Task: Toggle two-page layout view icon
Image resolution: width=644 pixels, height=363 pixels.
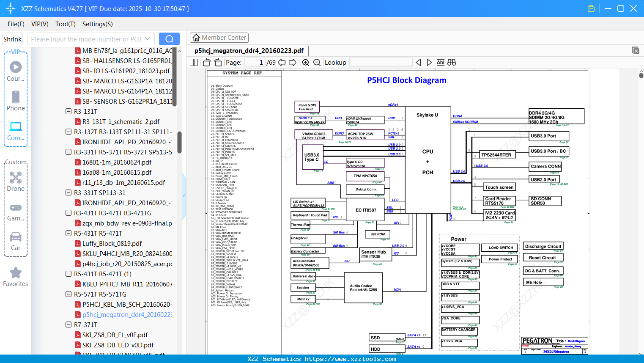Action: click(x=194, y=63)
